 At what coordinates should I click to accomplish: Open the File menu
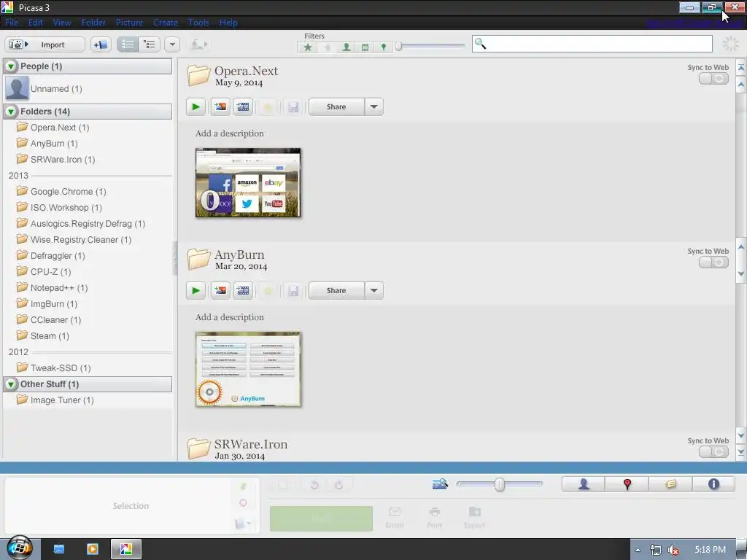12,23
